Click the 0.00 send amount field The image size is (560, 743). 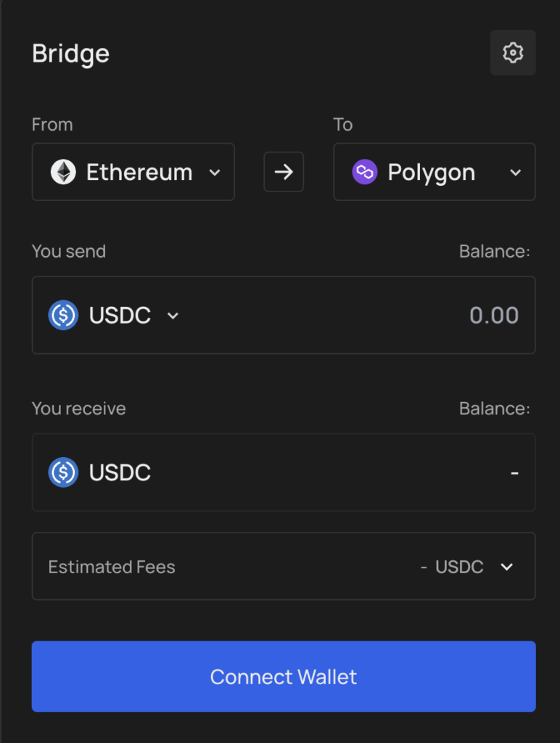pyautogui.click(x=494, y=315)
